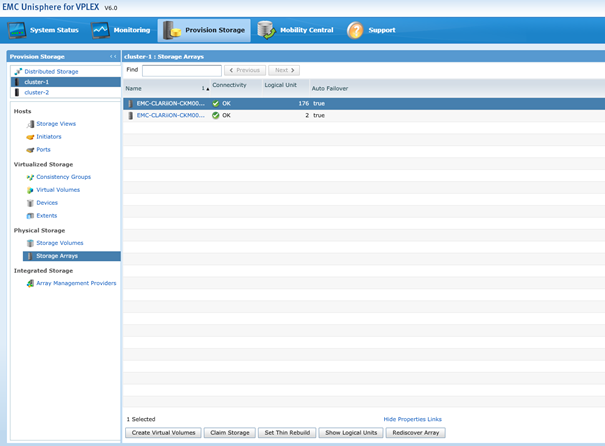Click the Storage Volumes icon
Viewport: 605px width, 446px height.
click(30, 243)
